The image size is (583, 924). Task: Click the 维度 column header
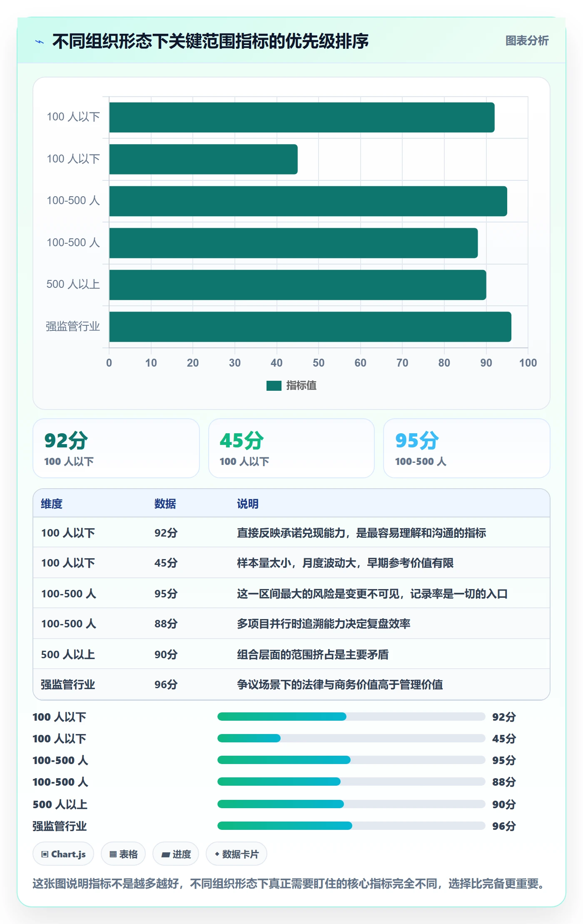(52, 504)
